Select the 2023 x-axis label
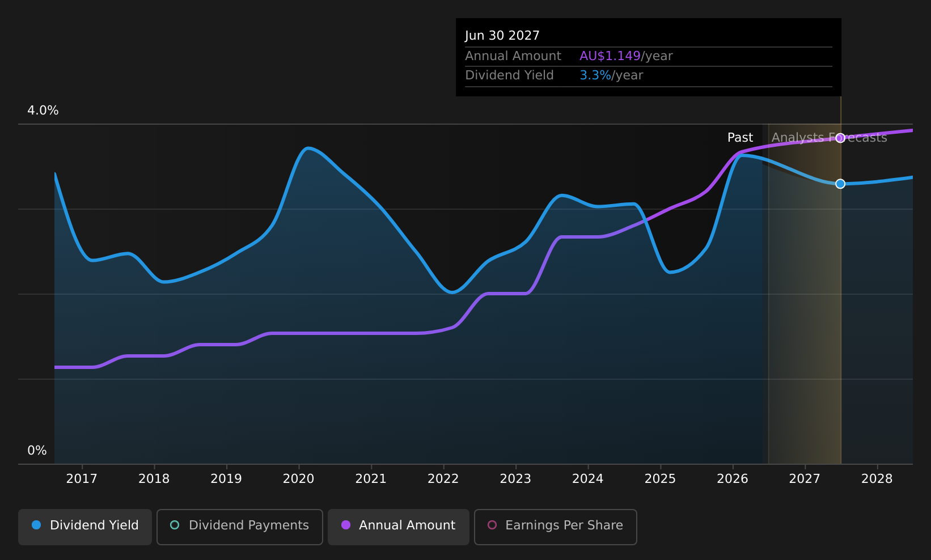Viewport: 931px width, 560px height. tap(515, 479)
